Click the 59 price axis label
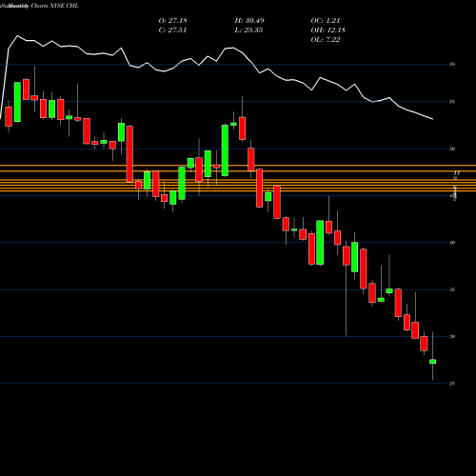 452,64
